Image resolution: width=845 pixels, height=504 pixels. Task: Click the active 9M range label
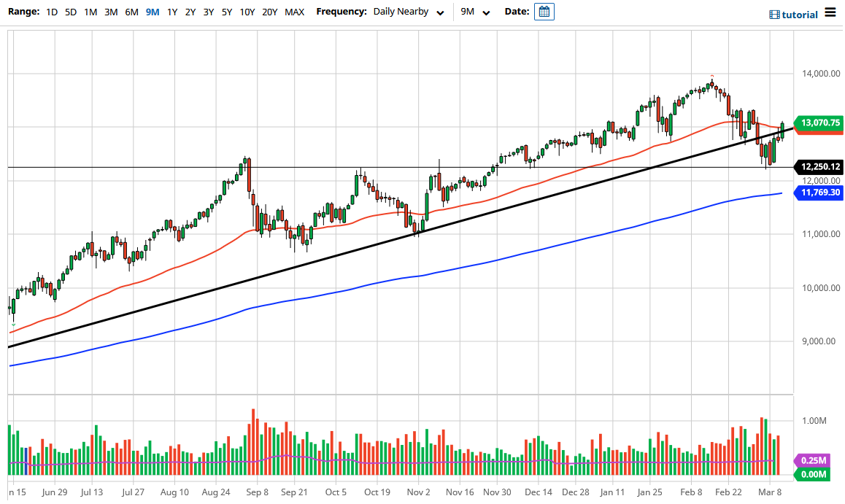coord(151,12)
